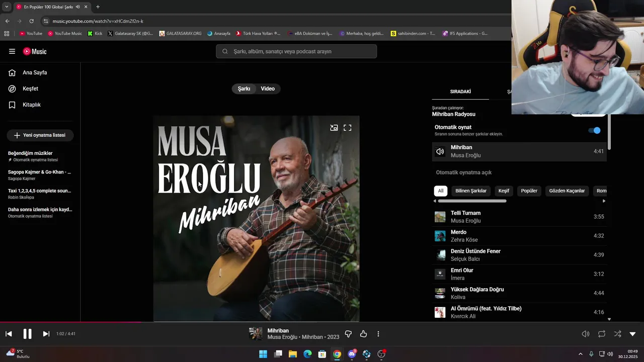
Task: Play Telli Turnam from queue
Action: [x=519, y=217]
